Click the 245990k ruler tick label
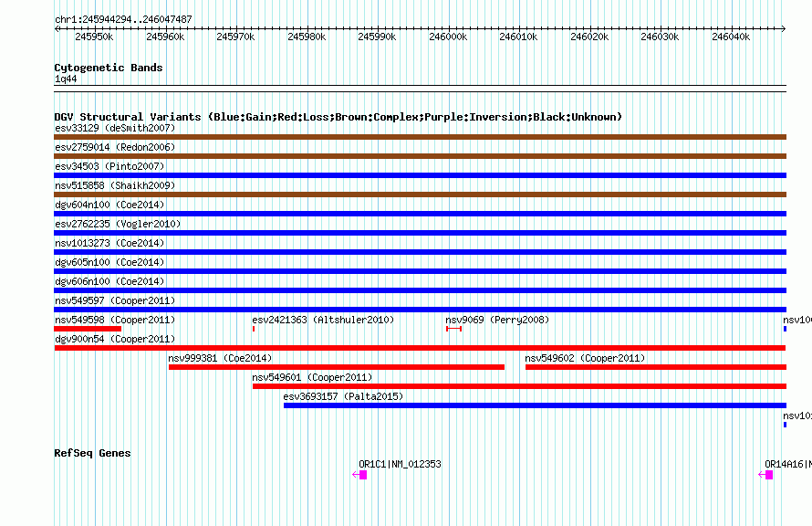 (x=377, y=37)
